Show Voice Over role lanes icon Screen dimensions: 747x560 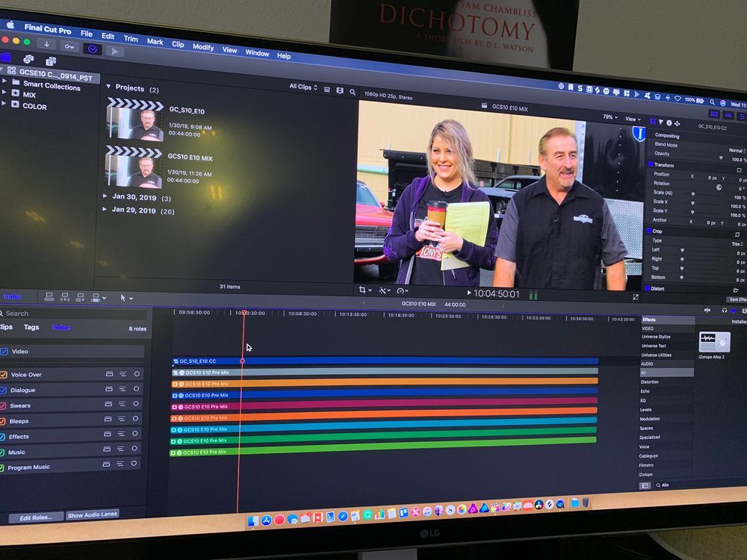(109, 374)
